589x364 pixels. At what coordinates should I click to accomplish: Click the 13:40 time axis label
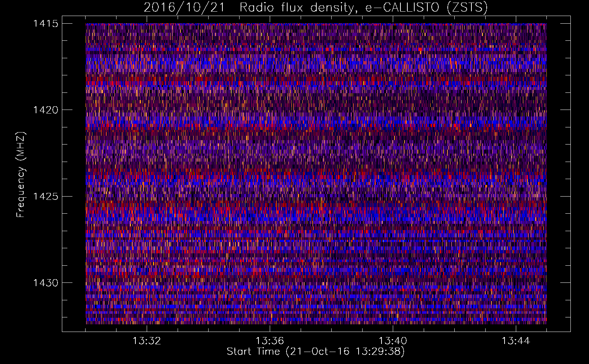click(x=393, y=341)
